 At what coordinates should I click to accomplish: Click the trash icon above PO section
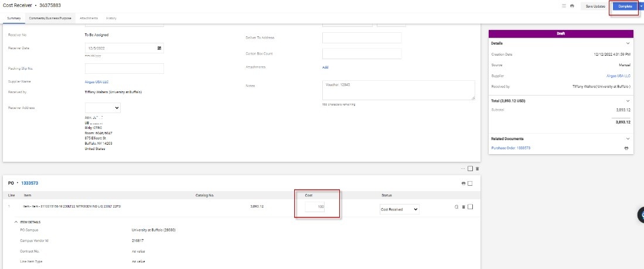click(x=477, y=169)
